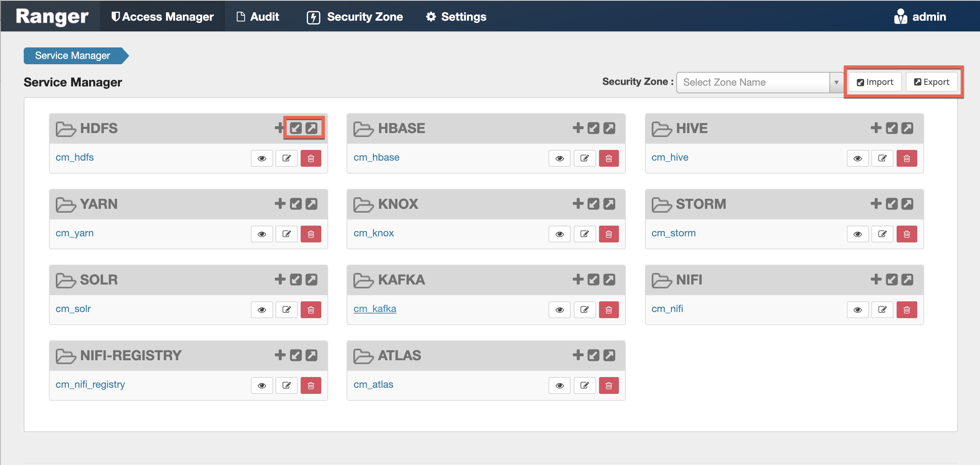
Task: Export policies for HIVE service type
Action: click(908, 128)
